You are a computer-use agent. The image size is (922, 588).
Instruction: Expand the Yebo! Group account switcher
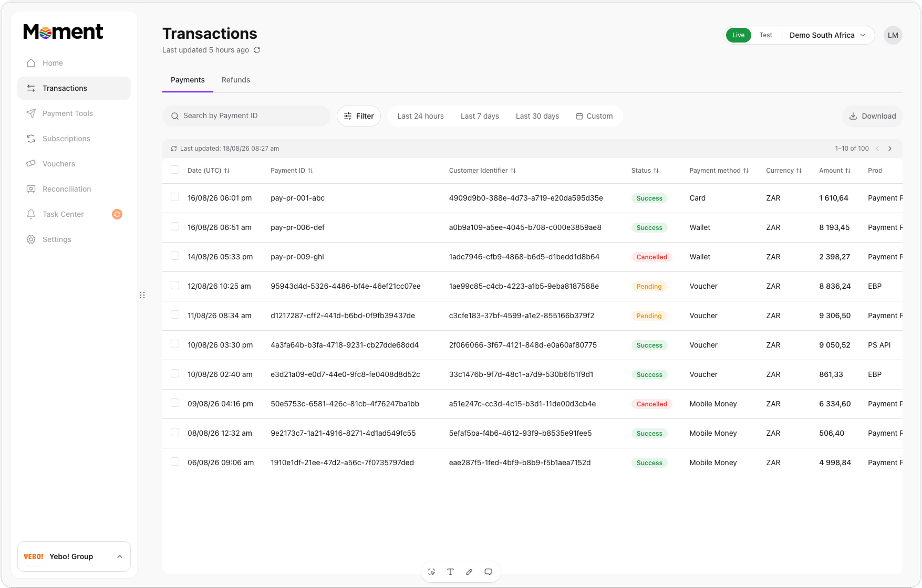pyautogui.click(x=74, y=556)
